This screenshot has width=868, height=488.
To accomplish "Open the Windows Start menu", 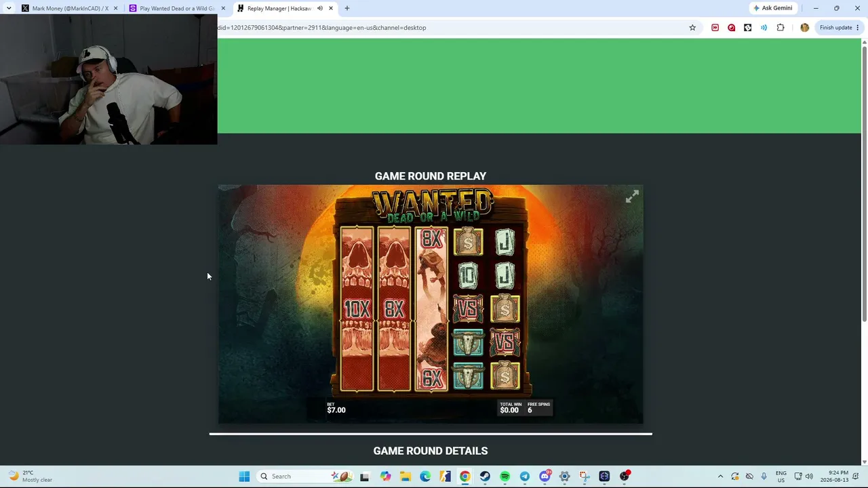I will [x=244, y=476].
